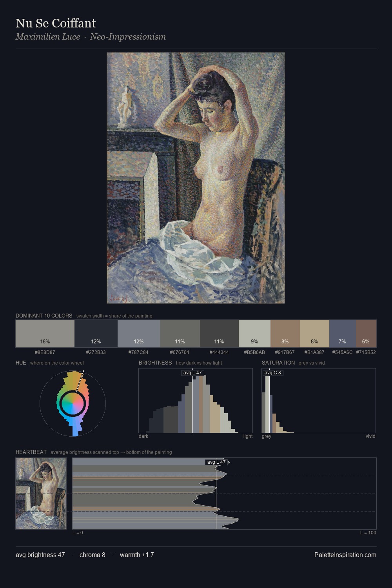Click the L = 100 axis label
This screenshot has height=588, width=392.
click(x=368, y=533)
